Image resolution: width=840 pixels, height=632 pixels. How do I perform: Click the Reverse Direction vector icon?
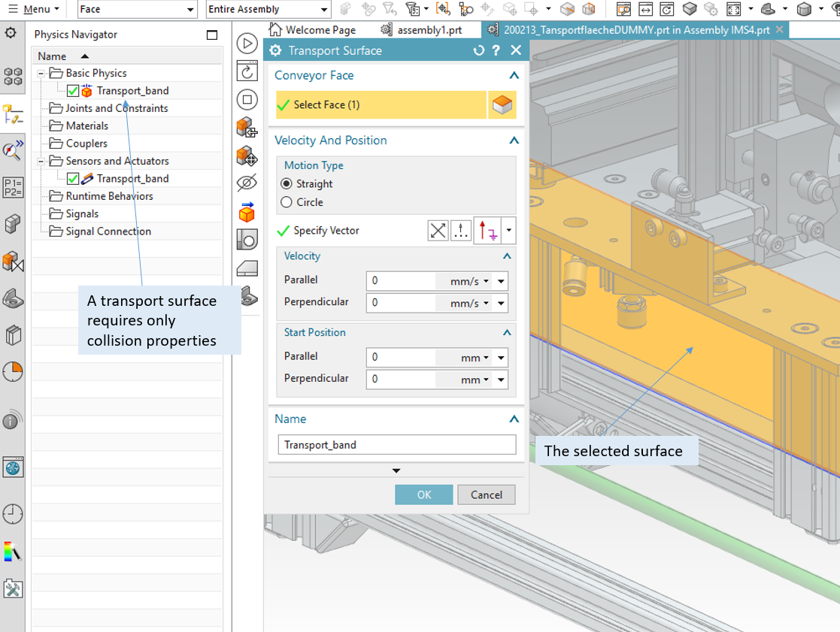438,231
